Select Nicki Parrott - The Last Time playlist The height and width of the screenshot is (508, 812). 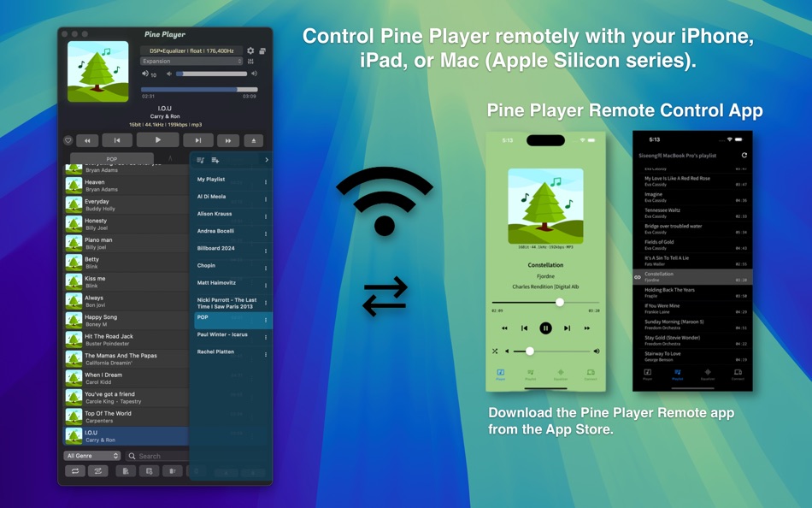pyautogui.click(x=232, y=303)
